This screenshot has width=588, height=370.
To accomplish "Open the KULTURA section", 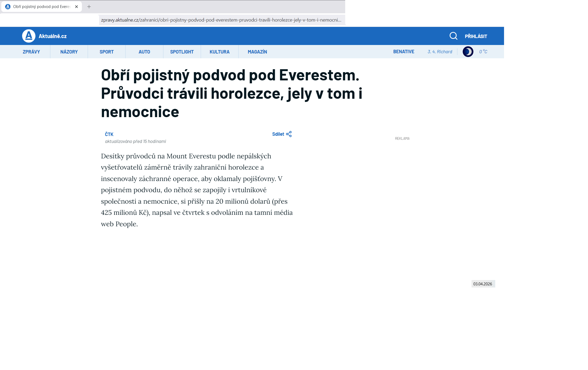I will tap(219, 52).
